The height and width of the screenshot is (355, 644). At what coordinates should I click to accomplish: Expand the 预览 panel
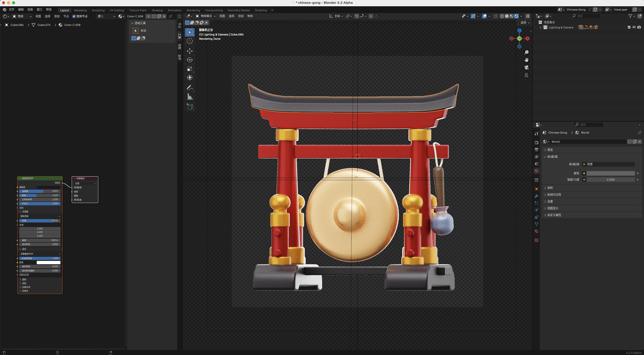coord(592,150)
